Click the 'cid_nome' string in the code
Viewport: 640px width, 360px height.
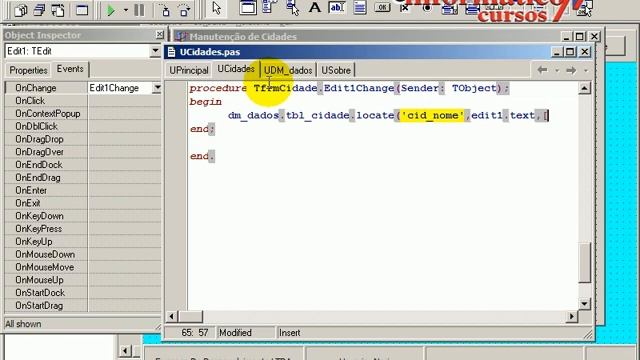pos(433,115)
